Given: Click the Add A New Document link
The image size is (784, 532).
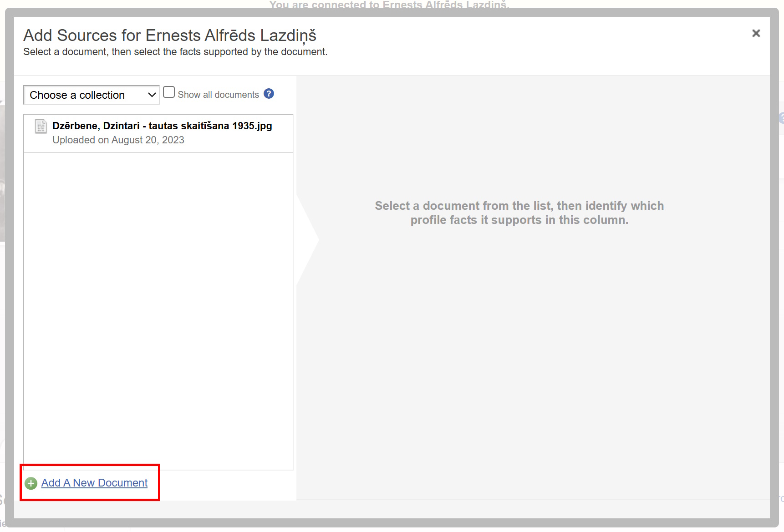Looking at the screenshot, I should (94, 483).
